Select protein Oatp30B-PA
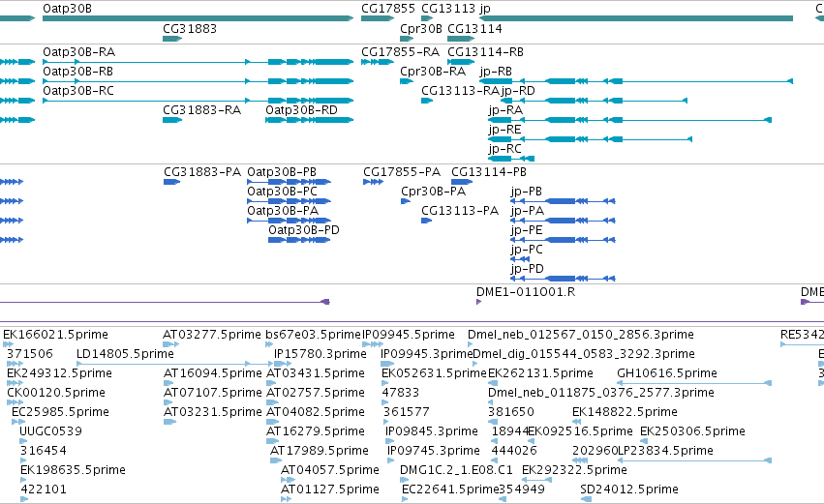This screenshot has width=824, height=504. tap(290, 221)
